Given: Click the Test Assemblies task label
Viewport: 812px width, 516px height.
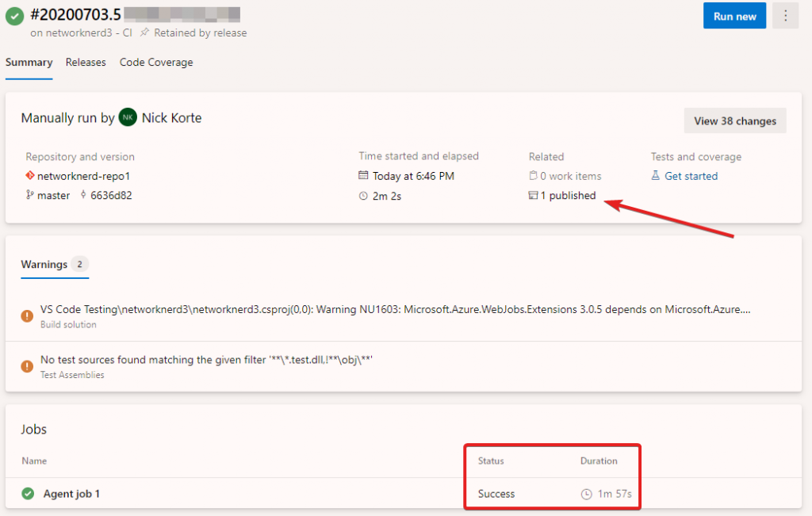Looking at the screenshot, I should tap(72, 375).
